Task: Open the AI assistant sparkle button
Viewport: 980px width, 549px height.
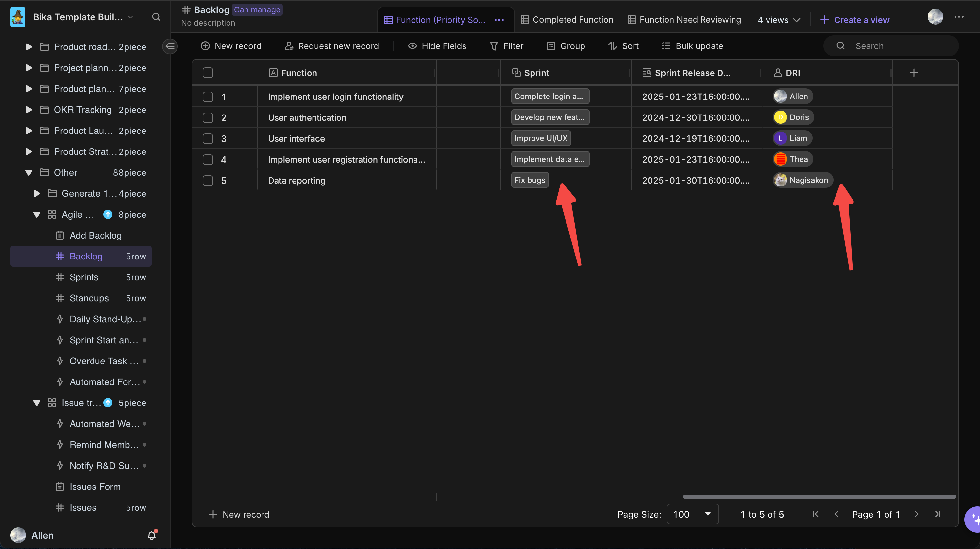Action: pos(973,519)
